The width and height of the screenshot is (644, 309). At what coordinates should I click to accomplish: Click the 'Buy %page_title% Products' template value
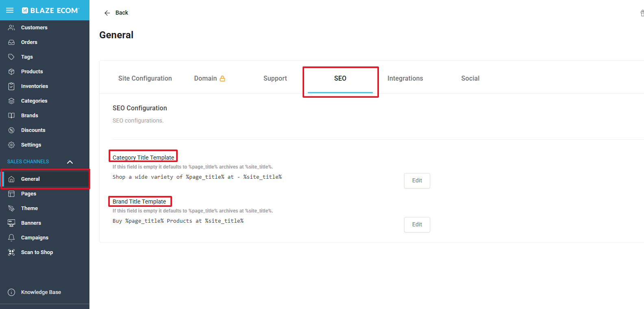click(178, 221)
